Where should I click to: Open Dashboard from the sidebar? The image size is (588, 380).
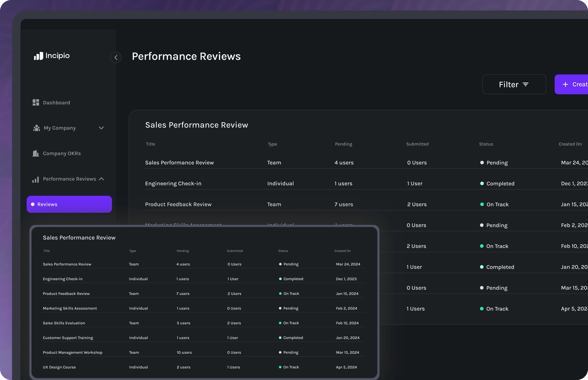pos(57,103)
